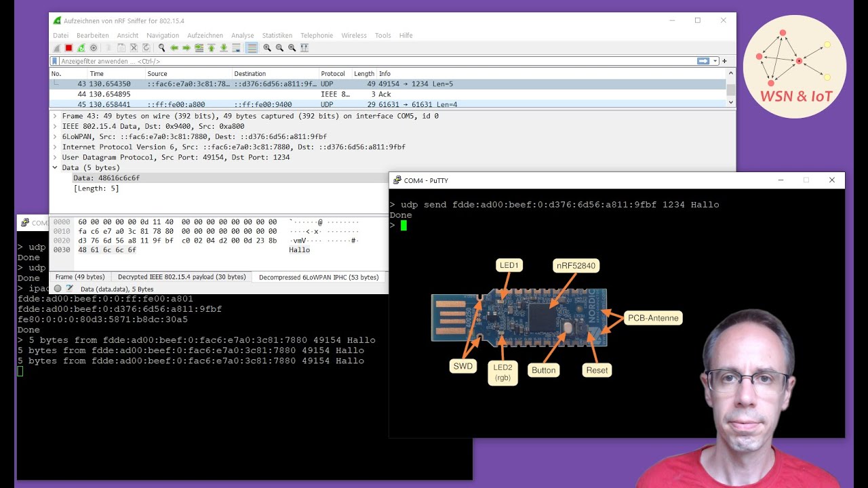The width and height of the screenshot is (868, 488).
Task: Add a filter button with plus sign
Action: (x=724, y=61)
